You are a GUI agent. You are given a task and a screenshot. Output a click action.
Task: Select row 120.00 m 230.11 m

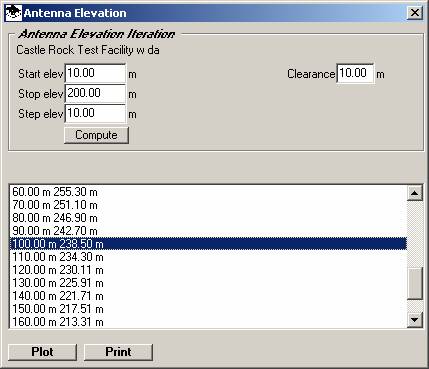pos(208,270)
